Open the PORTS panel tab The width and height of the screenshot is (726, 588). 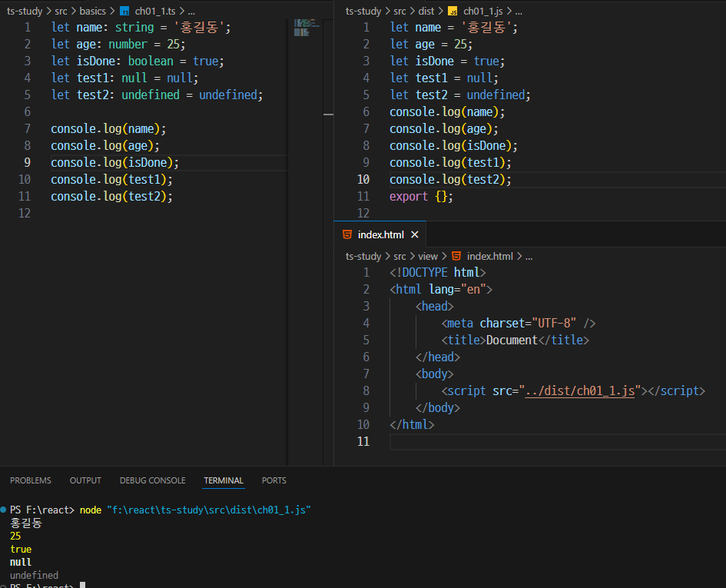274,480
